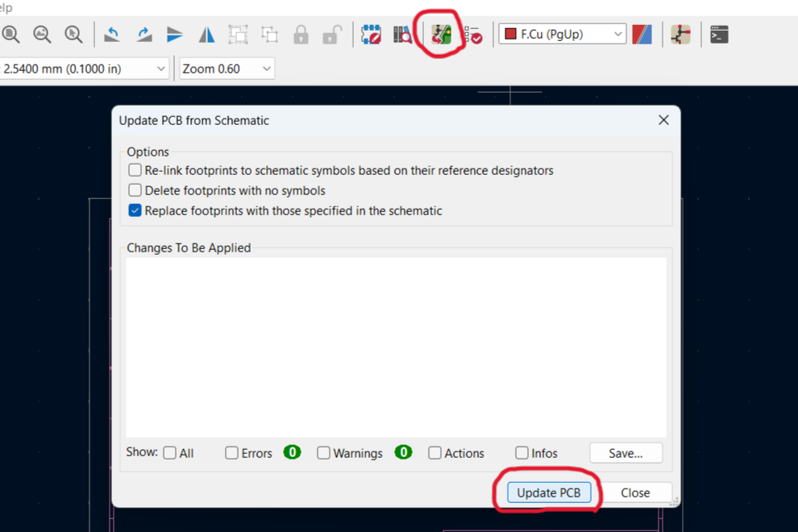
Task: Click the zoom to fit page icon
Action: coord(10,35)
